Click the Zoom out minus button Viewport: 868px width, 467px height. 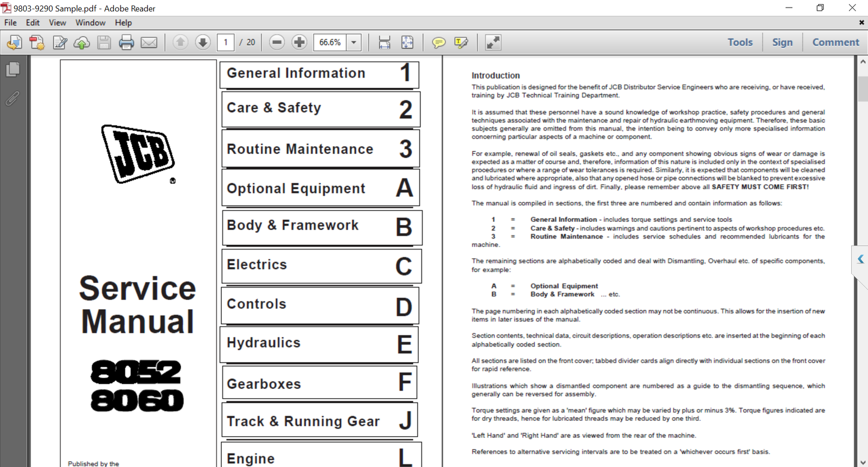(277, 42)
